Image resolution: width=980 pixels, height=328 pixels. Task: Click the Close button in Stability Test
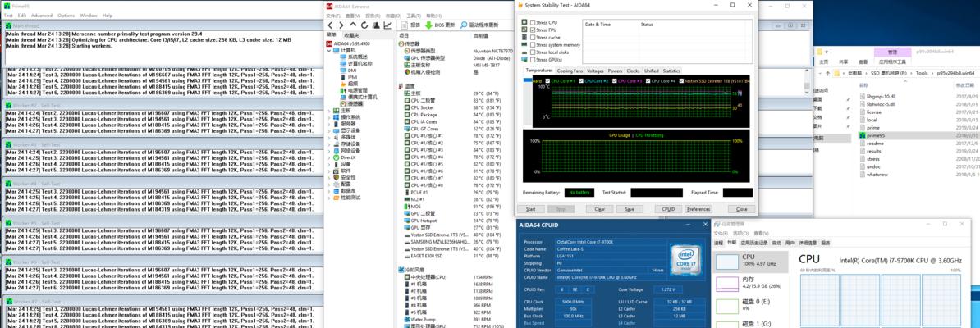(x=741, y=209)
